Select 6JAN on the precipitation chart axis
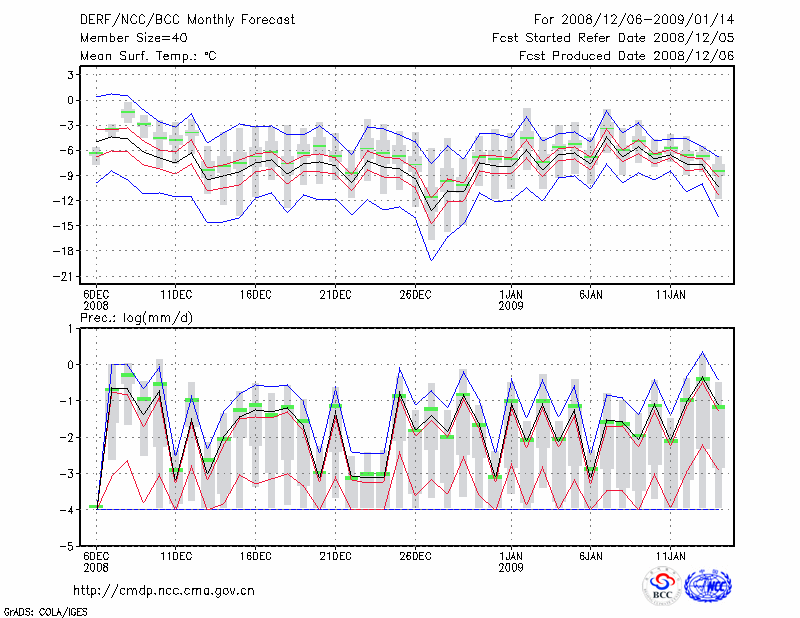Viewport: 800px width, 618px height. tap(591, 555)
